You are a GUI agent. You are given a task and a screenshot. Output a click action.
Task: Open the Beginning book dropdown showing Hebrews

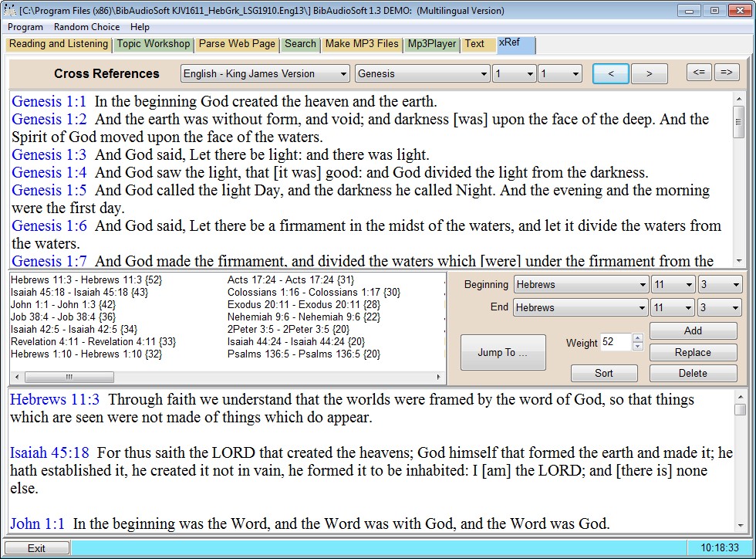tap(581, 284)
